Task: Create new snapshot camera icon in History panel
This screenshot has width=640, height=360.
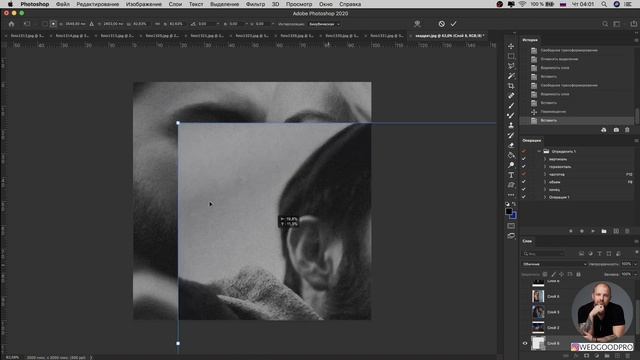Action: tap(616, 130)
